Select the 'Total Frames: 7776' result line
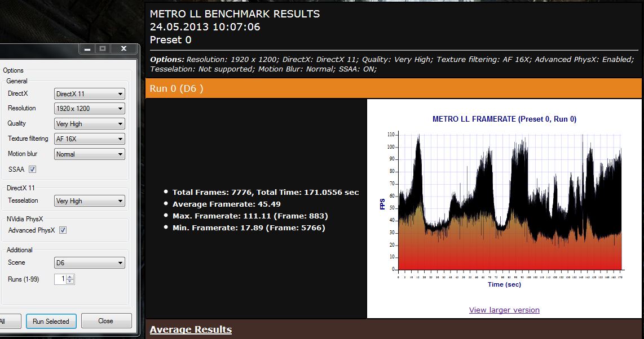644x339 pixels. [266, 192]
